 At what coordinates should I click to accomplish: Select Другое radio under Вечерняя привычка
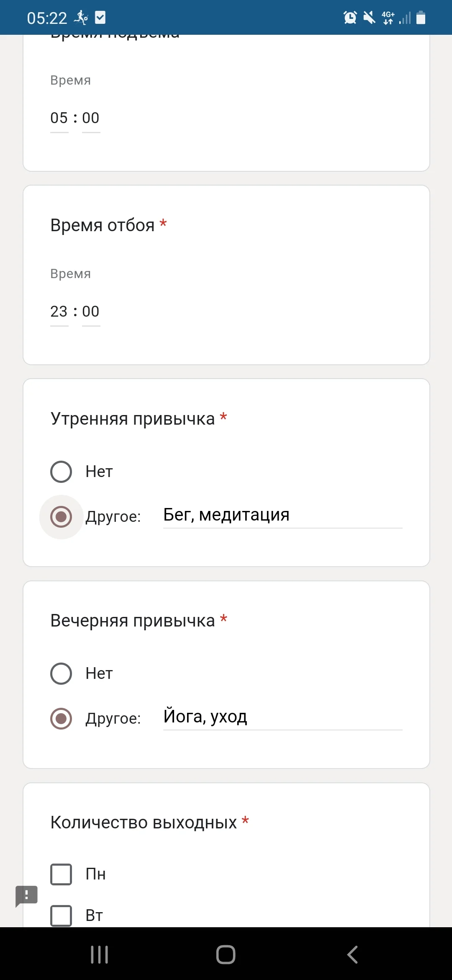61,718
